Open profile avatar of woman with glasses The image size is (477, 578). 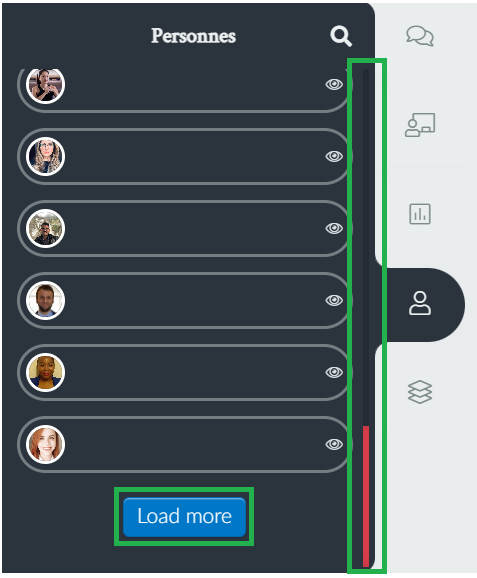45,156
